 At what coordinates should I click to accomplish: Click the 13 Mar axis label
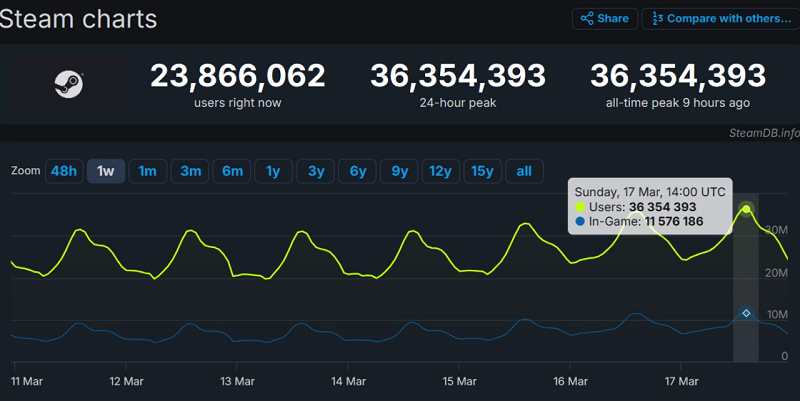click(x=237, y=382)
